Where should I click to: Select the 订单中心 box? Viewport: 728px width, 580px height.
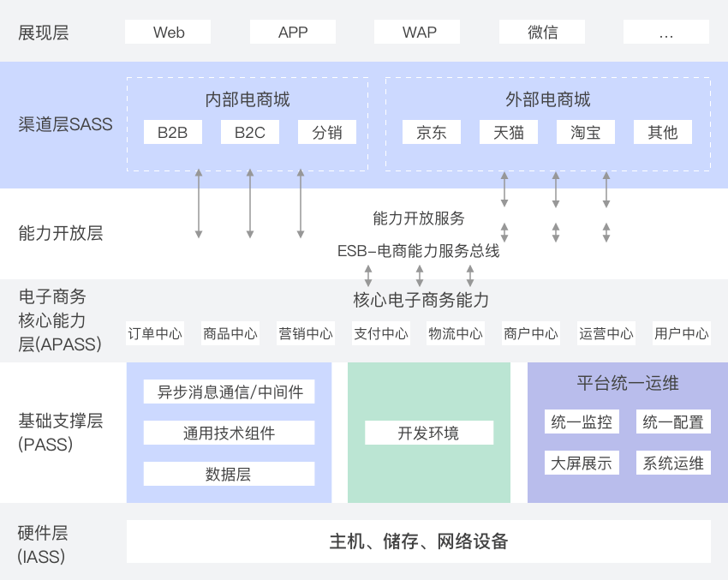[155, 333]
